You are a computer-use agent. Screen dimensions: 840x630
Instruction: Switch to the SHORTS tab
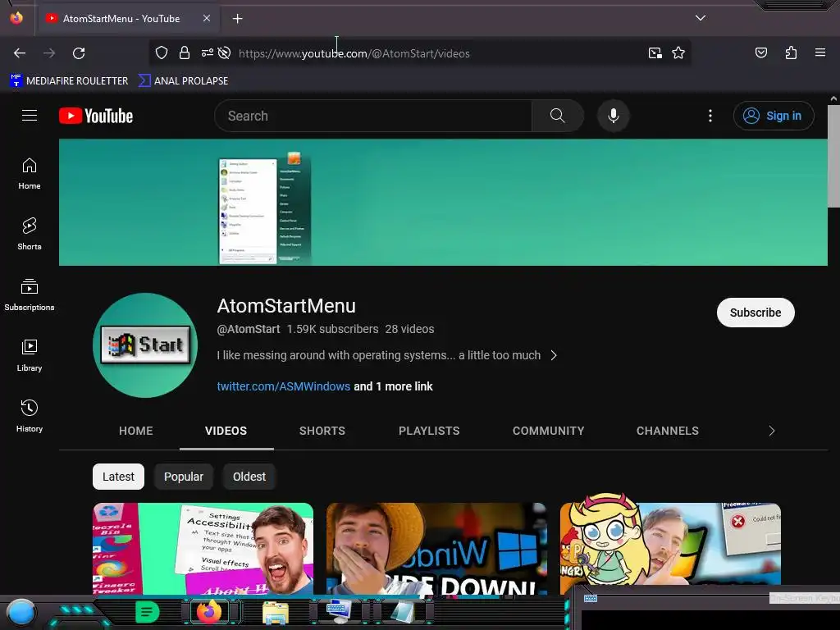coord(322,431)
